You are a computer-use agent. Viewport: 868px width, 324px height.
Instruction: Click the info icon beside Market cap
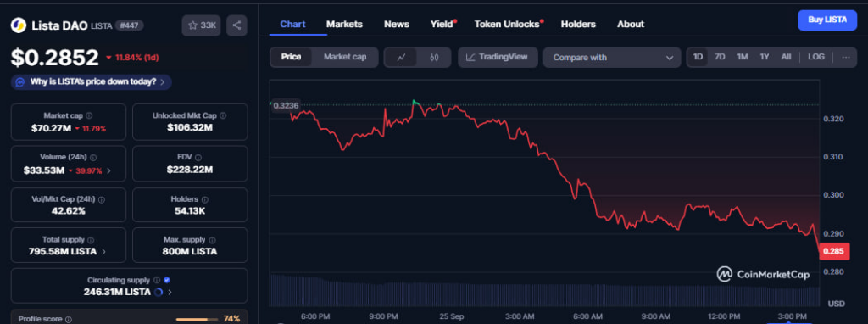[x=89, y=115]
